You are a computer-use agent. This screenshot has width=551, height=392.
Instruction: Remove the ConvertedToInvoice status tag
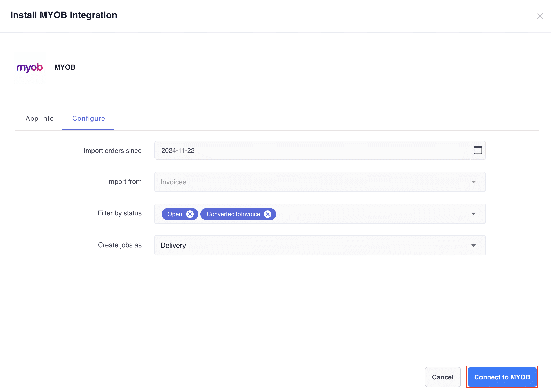point(268,214)
